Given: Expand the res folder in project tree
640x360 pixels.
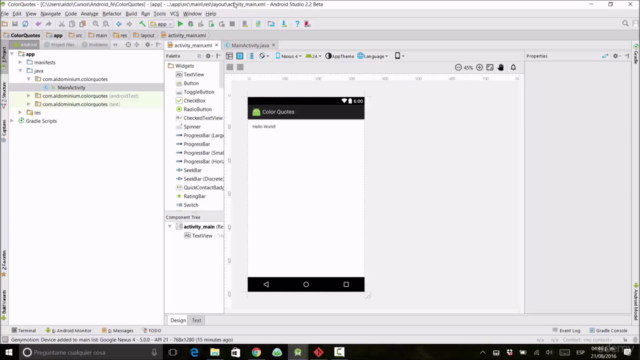Looking at the screenshot, I should pos(20,112).
